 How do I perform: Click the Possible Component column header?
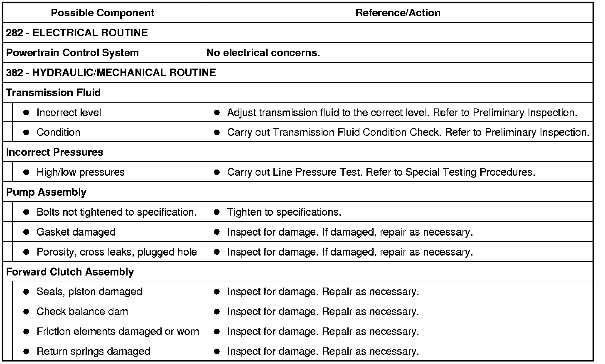pyautogui.click(x=103, y=13)
